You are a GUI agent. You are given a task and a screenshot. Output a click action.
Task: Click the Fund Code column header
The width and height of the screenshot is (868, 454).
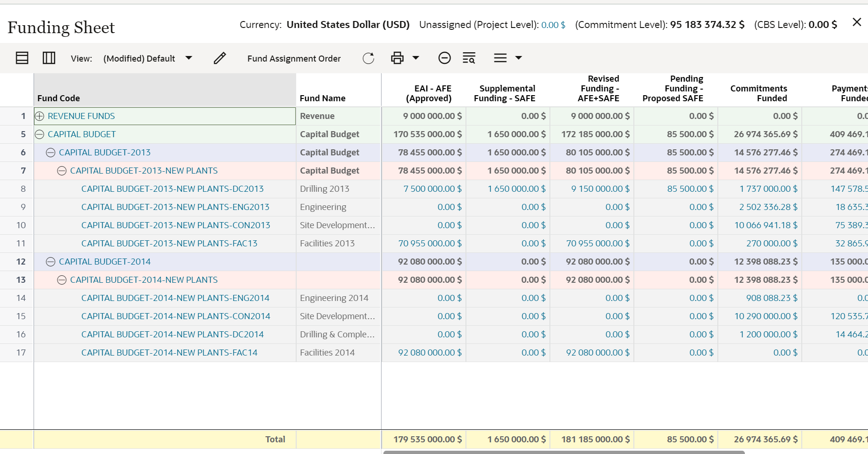(x=59, y=98)
